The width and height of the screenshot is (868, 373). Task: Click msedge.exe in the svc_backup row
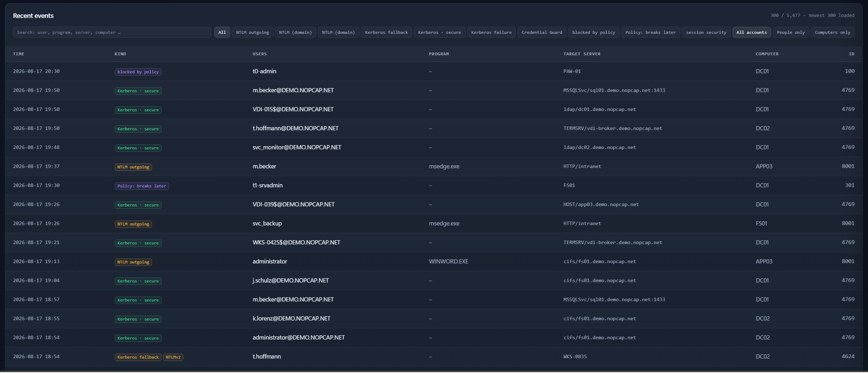click(444, 223)
